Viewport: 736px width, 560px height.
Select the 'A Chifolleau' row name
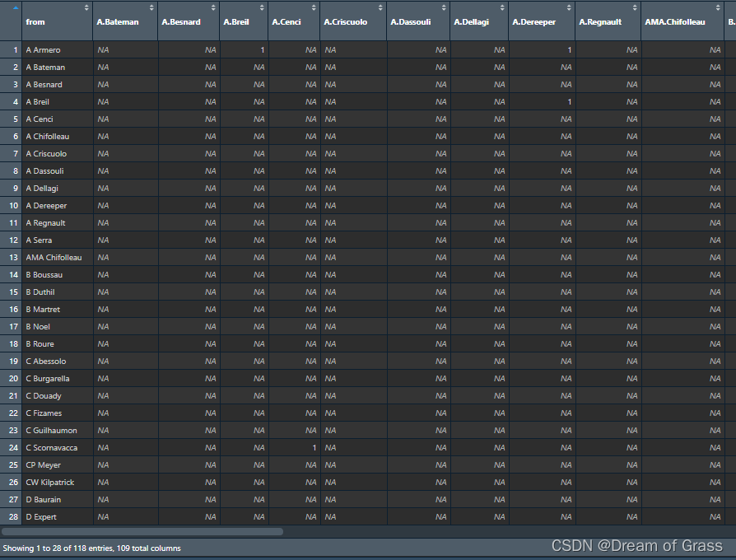pos(48,137)
